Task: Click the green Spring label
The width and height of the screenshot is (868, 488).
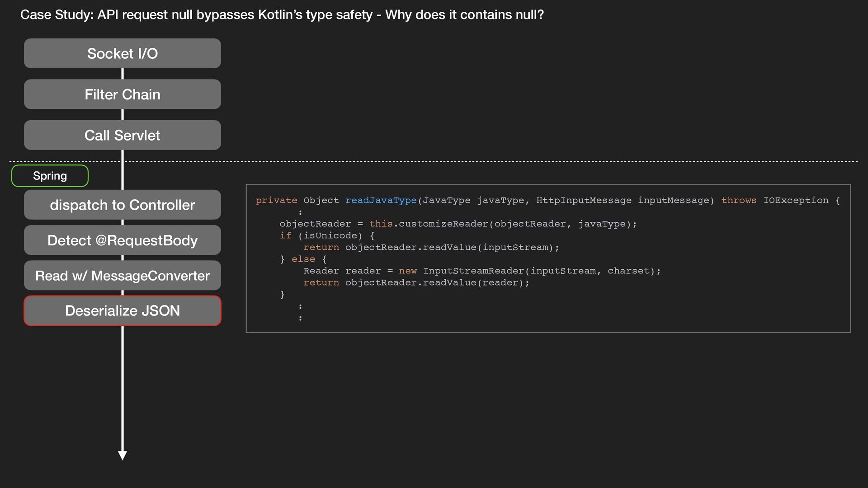Action: click(50, 176)
